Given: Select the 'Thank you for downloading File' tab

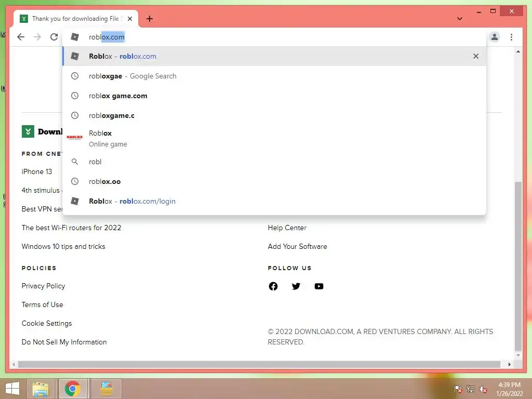Looking at the screenshot, I should coord(76,19).
